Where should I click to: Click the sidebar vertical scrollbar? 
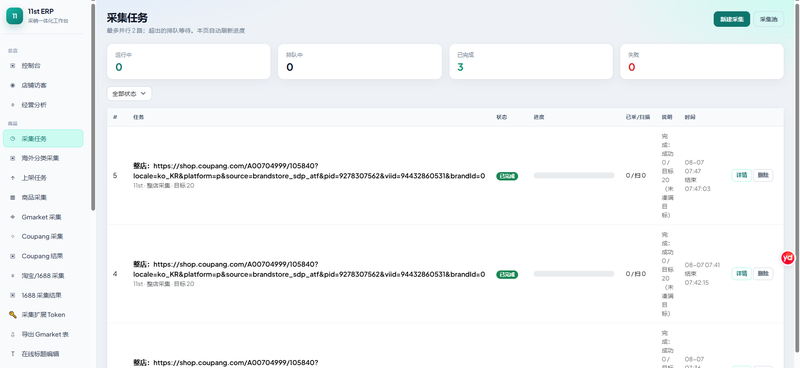click(x=93, y=107)
